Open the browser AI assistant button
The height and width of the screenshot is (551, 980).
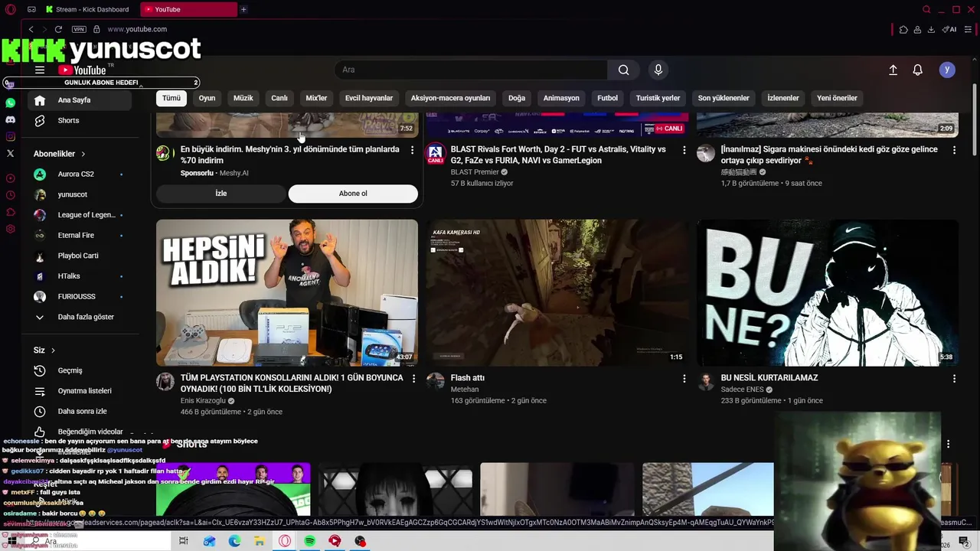[x=950, y=29]
